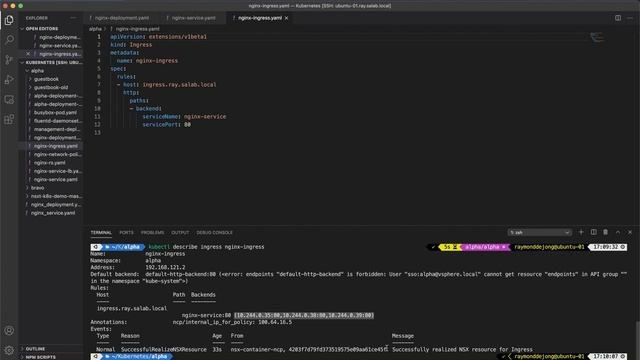Select the PORTS panel tab
Screen dimensions: 640x360
126,232
